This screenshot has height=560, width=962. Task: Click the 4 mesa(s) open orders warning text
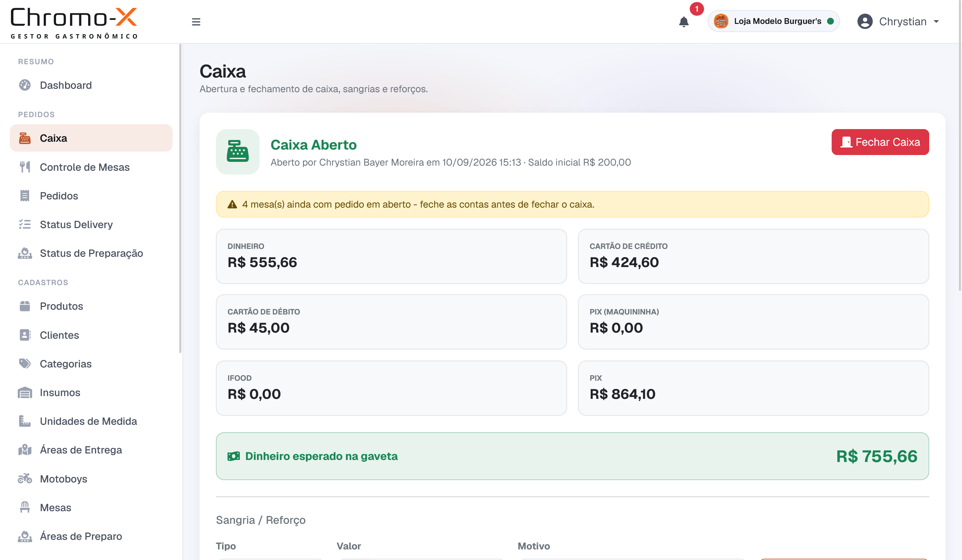(x=418, y=205)
